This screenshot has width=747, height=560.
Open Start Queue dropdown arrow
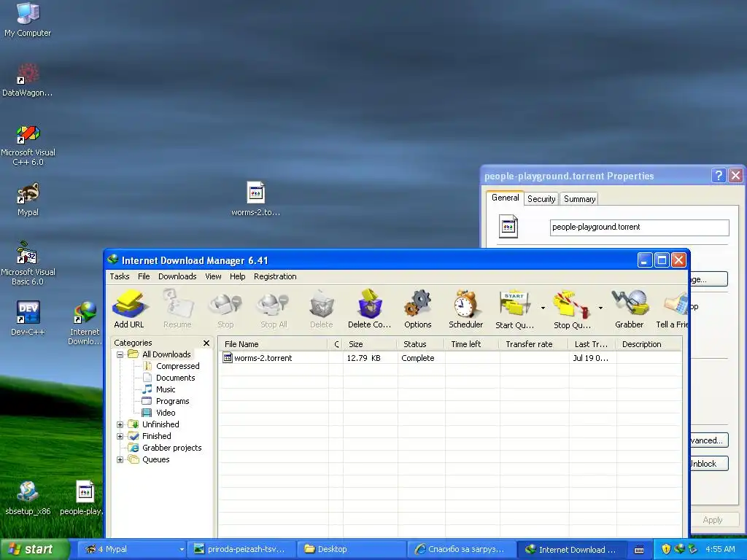pos(543,308)
